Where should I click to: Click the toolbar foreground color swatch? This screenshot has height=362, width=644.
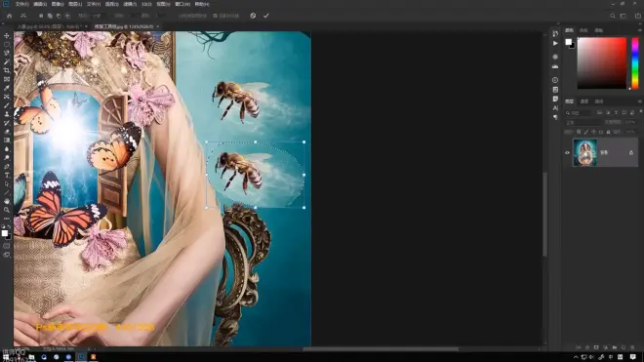coord(5,233)
